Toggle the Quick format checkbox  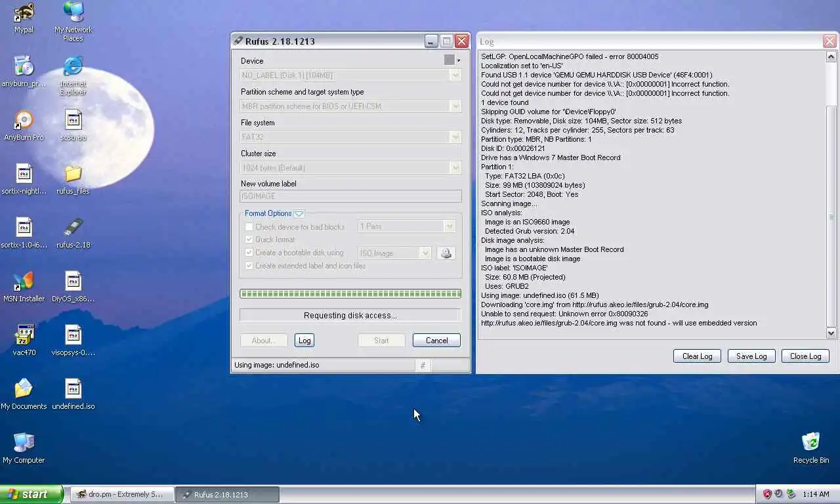[x=249, y=240]
